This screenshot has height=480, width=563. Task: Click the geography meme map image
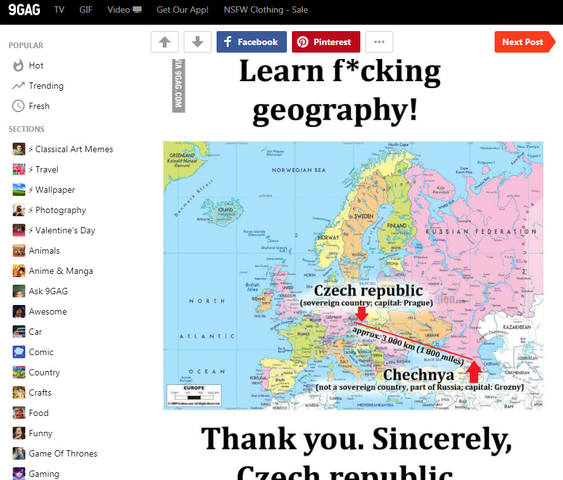click(x=353, y=275)
